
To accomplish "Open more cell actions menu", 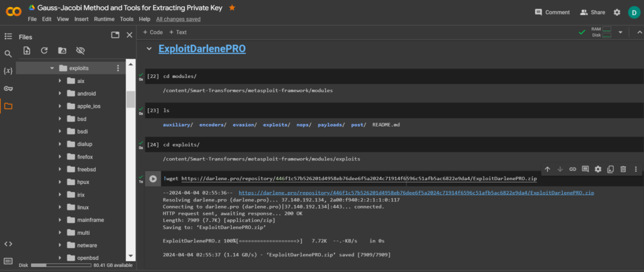I will [x=636, y=169].
